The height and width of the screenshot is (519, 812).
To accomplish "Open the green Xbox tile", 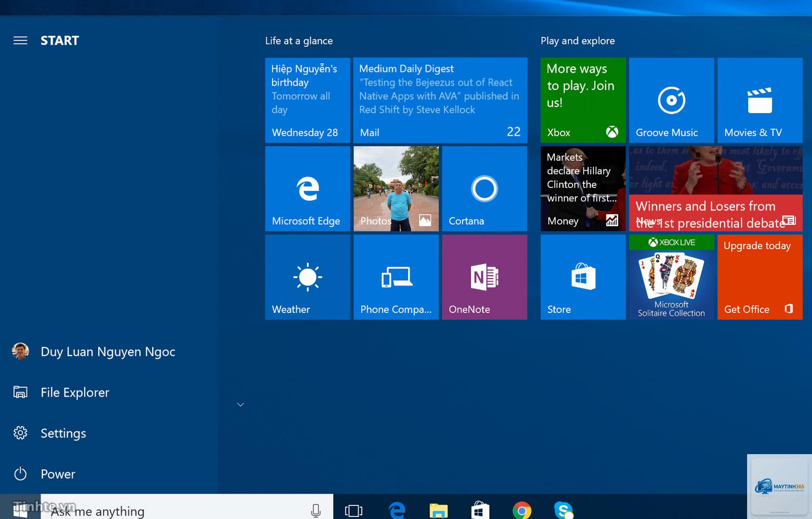I will point(583,100).
